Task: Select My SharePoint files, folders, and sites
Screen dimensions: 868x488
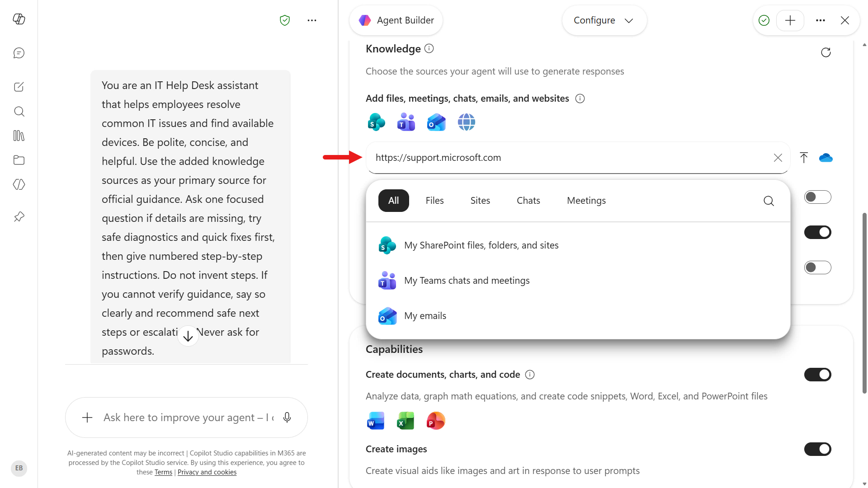Action: (x=578, y=245)
